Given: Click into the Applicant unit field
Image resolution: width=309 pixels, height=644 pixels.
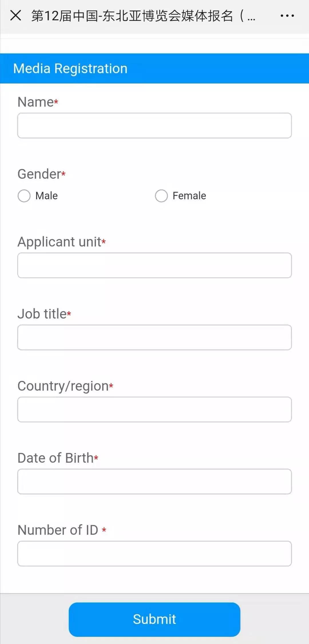Looking at the screenshot, I should (x=154, y=265).
